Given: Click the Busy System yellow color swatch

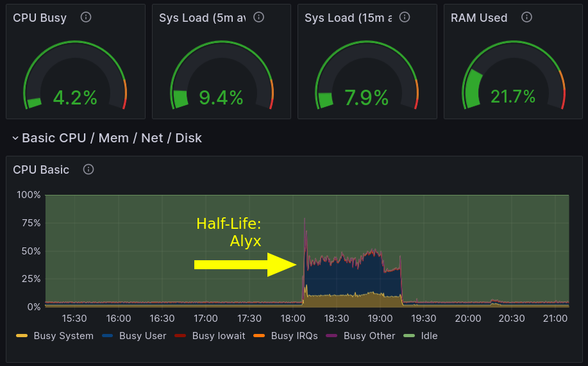Looking at the screenshot, I should click(22, 335).
